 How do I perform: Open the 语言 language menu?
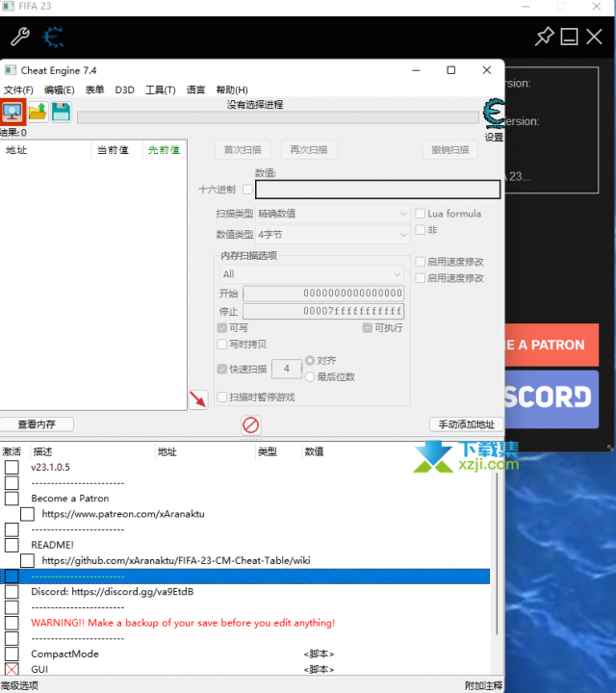pos(195,90)
